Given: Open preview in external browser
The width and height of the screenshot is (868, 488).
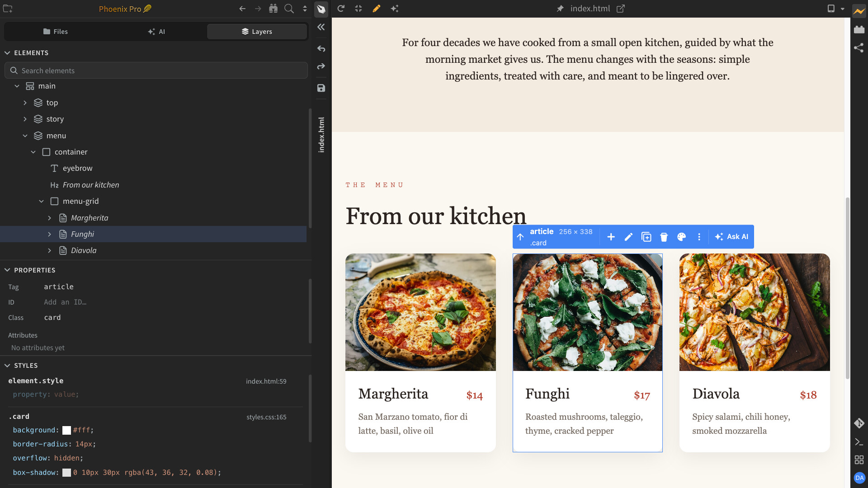Looking at the screenshot, I should point(621,9).
